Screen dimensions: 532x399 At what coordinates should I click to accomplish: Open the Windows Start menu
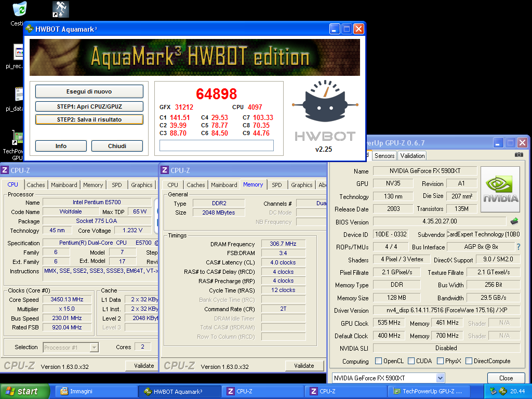point(24,391)
